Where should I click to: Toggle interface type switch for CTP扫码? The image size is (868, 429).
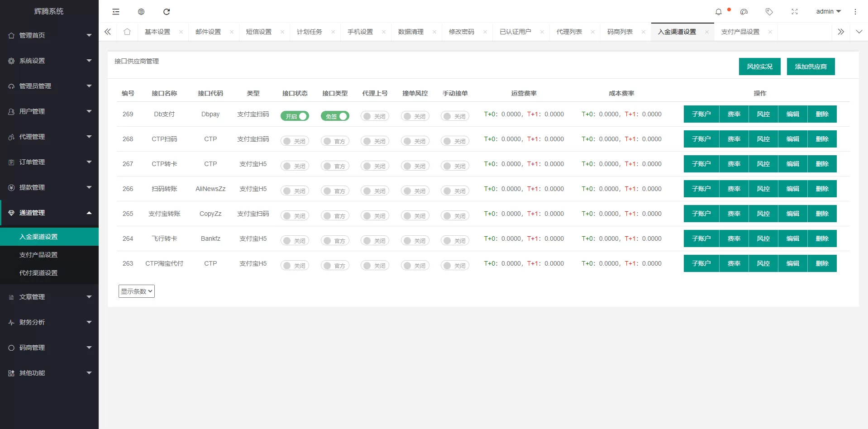click(335, 141)
